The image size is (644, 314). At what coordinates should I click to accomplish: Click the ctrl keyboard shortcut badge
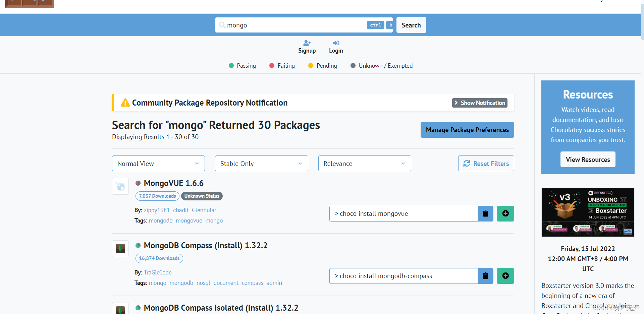point(375,25)
